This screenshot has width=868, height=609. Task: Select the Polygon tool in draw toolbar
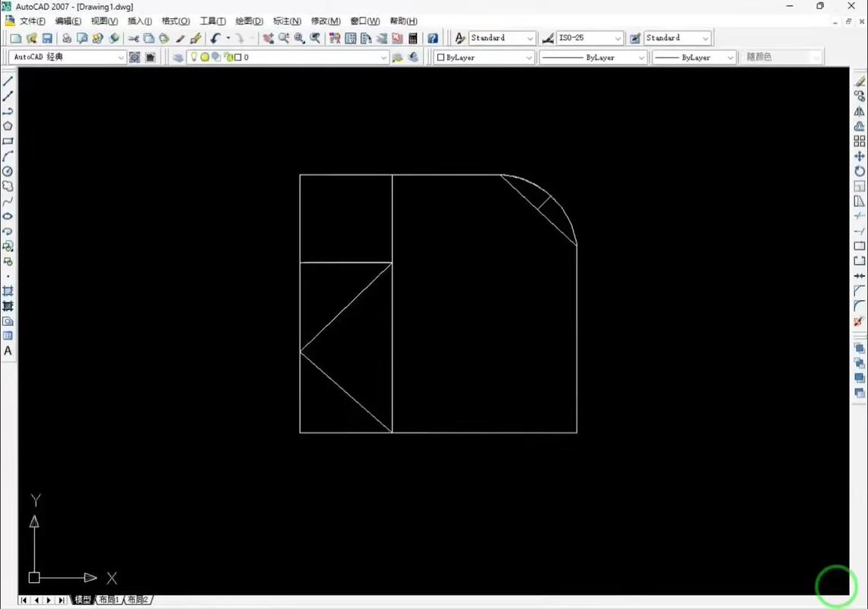click(8, 126)
